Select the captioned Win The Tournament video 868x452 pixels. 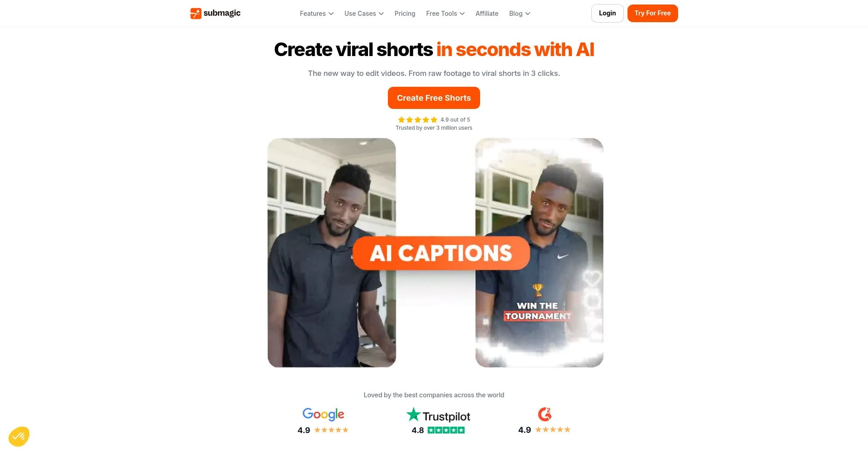tap(539, 253)
